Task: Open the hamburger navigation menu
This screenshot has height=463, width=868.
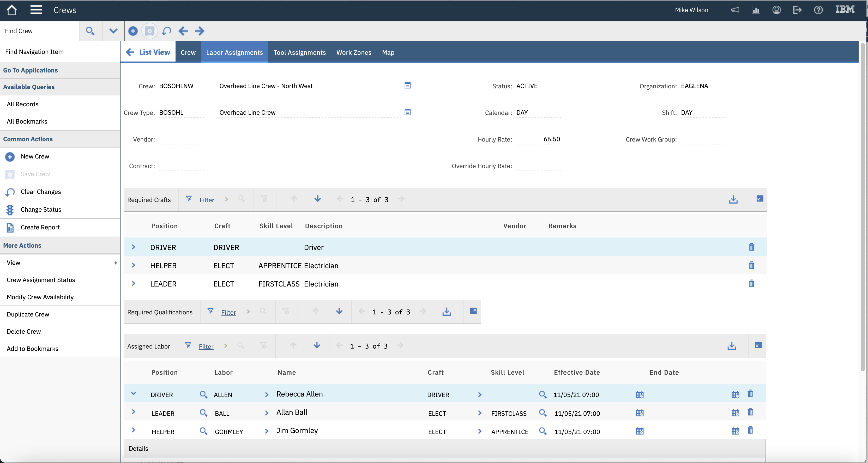Action: coord(36,10)
